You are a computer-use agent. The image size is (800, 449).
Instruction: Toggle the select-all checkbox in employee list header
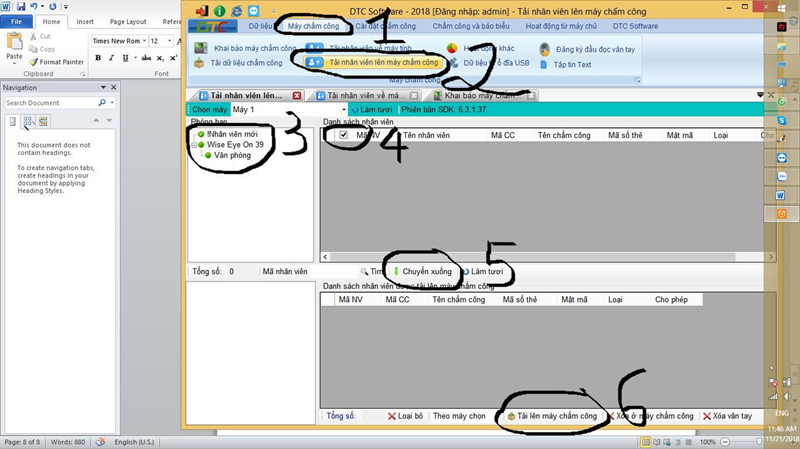point(343,134)
